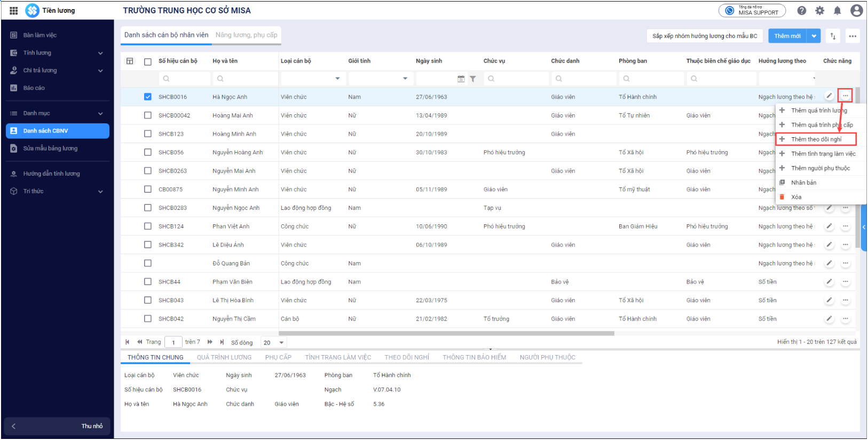Click edit pencil for Phan Việt Anh row
The width and height of the screenshot is (868, 440).
tap(829, 226)
